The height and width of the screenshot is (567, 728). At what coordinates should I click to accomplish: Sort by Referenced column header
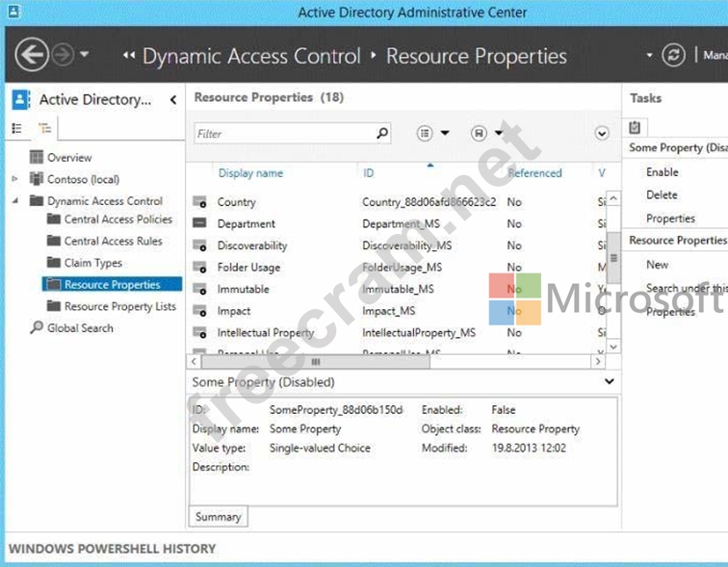coord(534,173)
